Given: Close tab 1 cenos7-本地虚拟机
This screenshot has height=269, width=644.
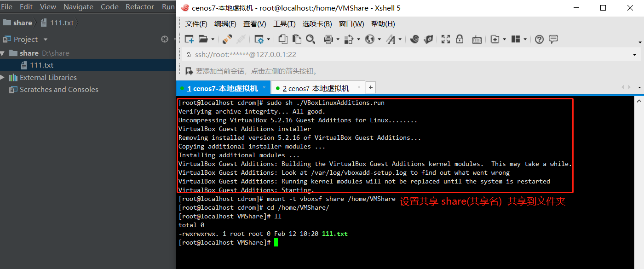Looking at the screenshot, I should click(x=264, y=87).
